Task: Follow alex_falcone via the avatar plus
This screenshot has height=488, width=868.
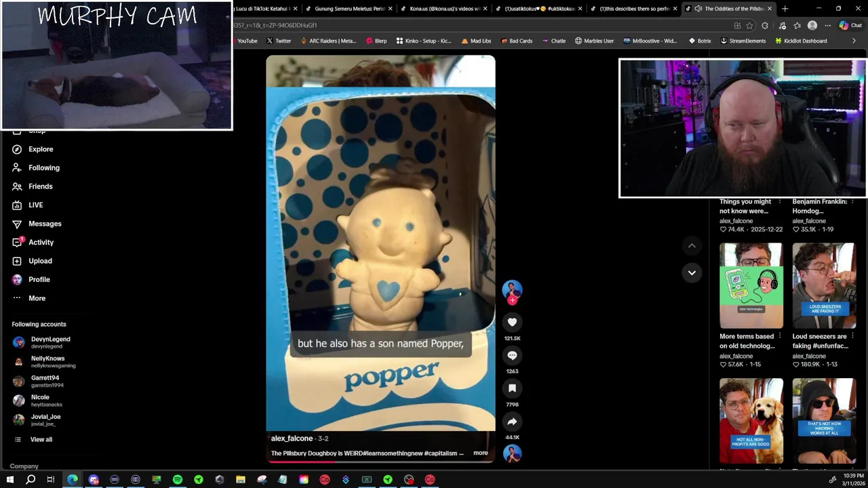Action: (x=512, y=300)
